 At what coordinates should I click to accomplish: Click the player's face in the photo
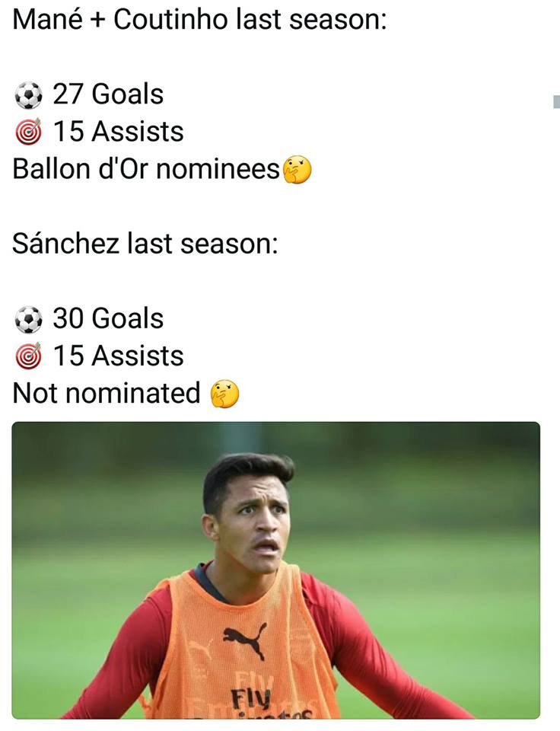[254, 525]
